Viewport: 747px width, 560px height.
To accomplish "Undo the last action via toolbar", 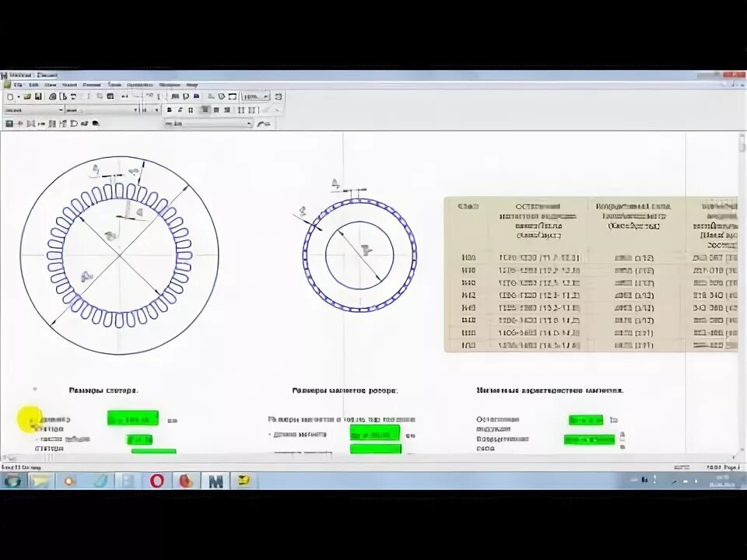I will pyautogui.click(x=124, y=96).
